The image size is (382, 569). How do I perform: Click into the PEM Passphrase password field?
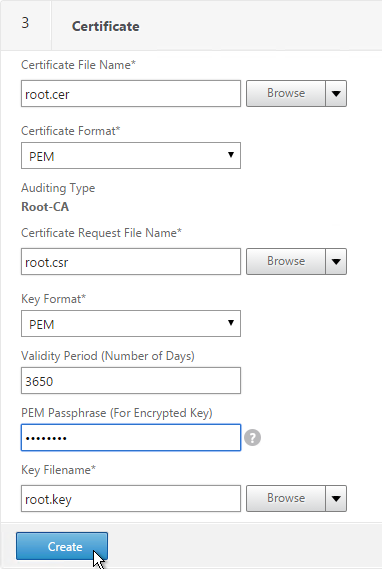click(x=131, y=438)
